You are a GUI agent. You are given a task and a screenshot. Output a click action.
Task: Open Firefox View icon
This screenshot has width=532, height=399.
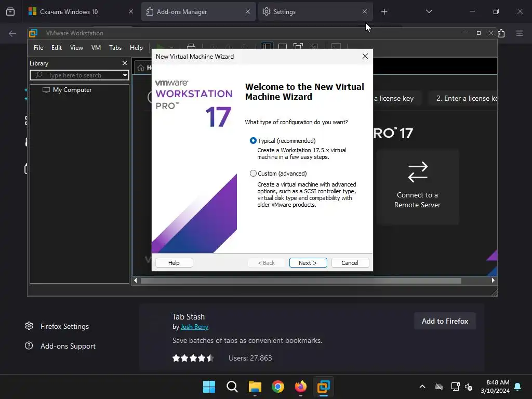[10, 11]
